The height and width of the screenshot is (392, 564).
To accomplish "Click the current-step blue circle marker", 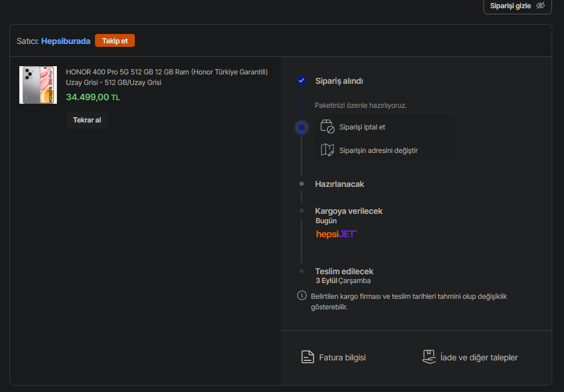I will click(301, 127).
